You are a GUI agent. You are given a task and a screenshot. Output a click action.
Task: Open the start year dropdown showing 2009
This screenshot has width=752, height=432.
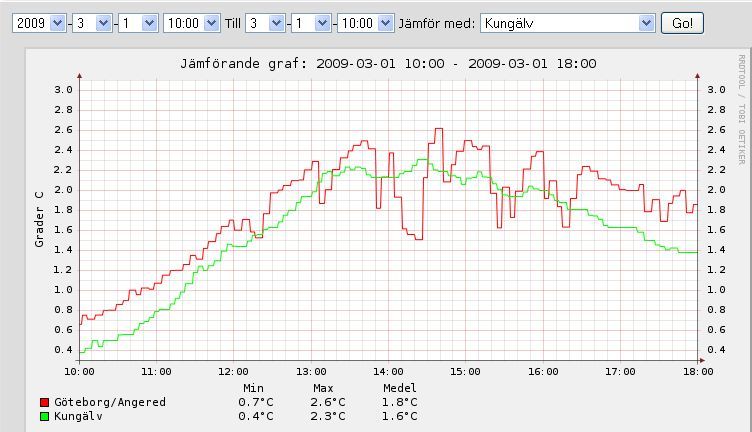coord(39,22)
